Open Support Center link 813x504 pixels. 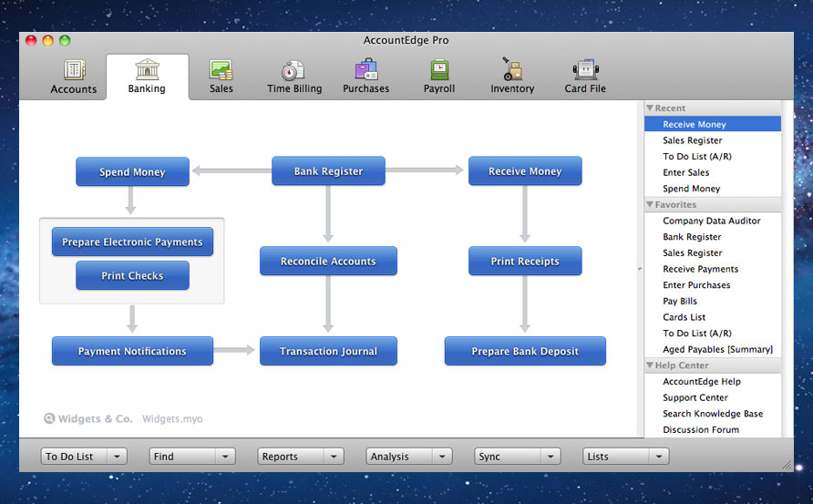click(713, 397)
